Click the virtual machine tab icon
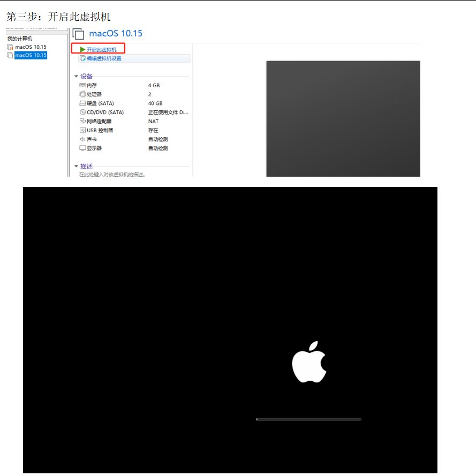Screen dimensions: 476x476 78,34
